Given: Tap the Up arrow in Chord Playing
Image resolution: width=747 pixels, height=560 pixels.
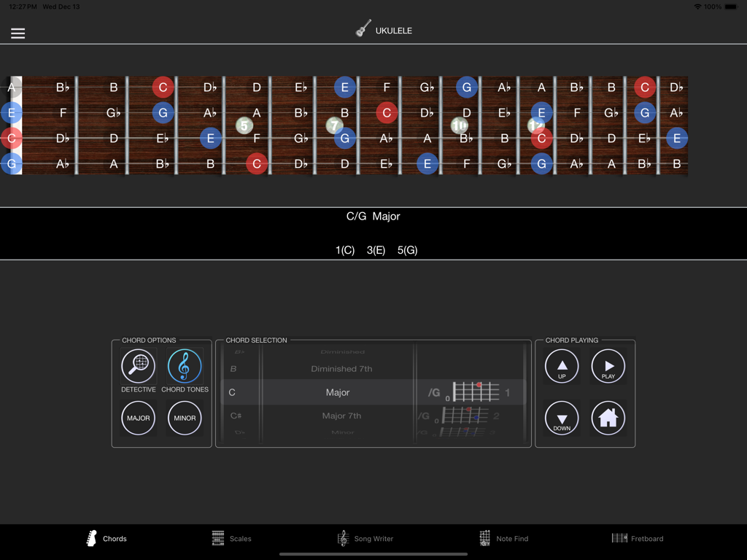Looking at the screenshot, I should (561, 366).
